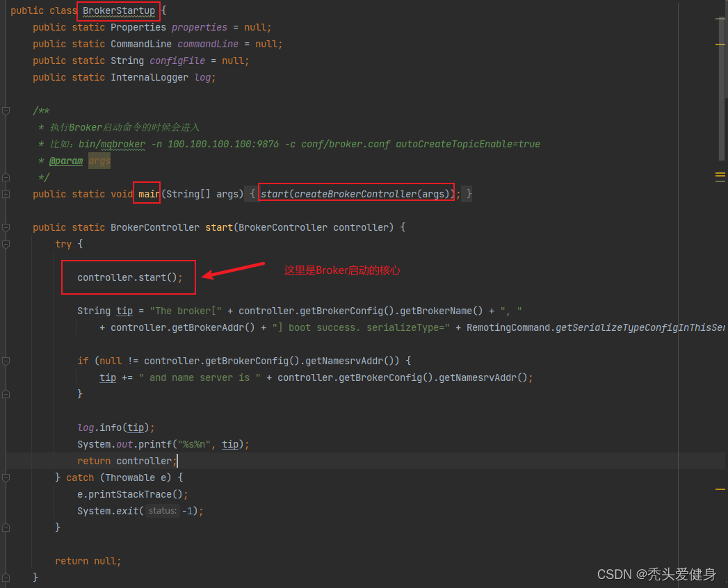Click "exit" in the System.exit call
728x588 pixels.
tap(127, 511)
